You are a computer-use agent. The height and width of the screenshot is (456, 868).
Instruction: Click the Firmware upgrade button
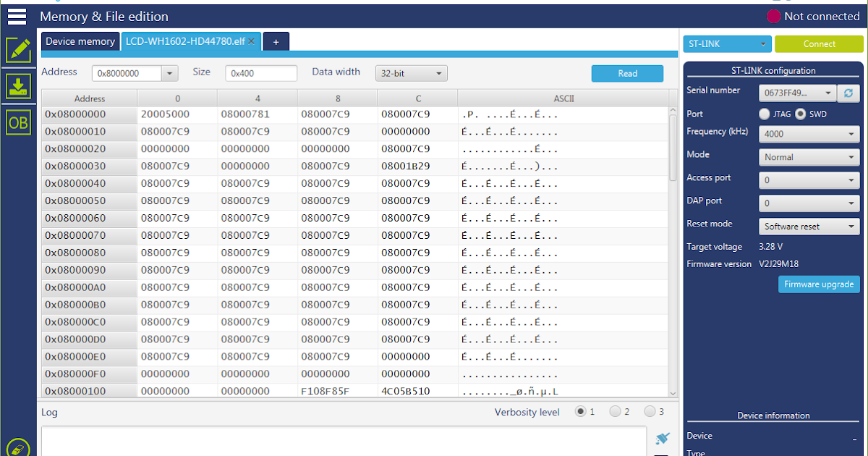818,284
